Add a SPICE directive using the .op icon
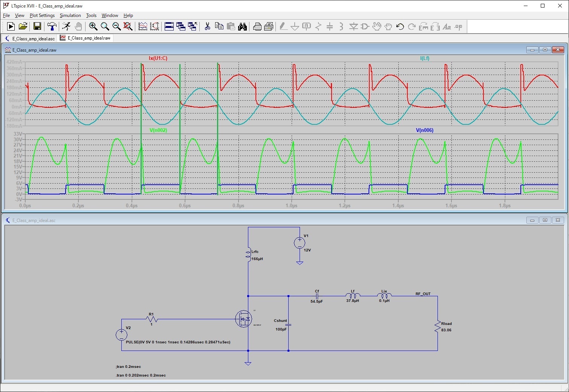This screenshot has height=392, width=569. (x=458, y=26)
